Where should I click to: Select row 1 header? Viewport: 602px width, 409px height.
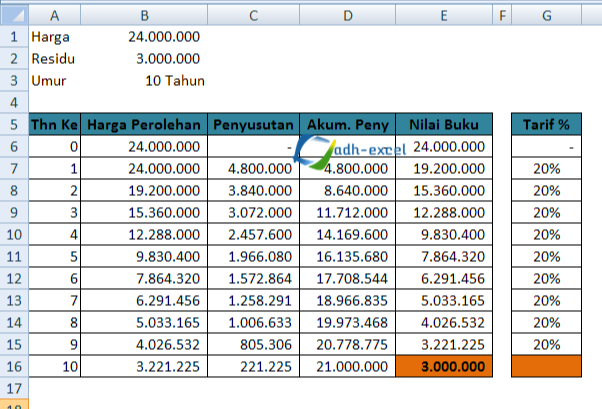[14, 36]
